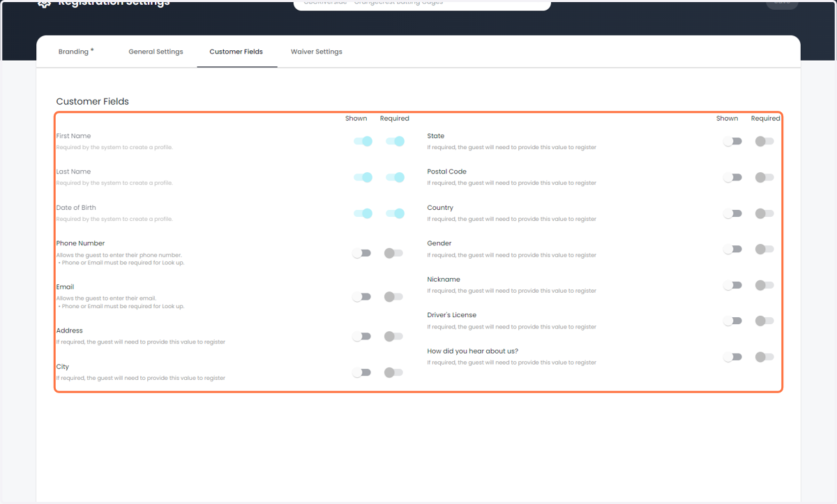Screen dimensions: 837x504
Task: Click the "Last Name" field label
Action: 73,171
